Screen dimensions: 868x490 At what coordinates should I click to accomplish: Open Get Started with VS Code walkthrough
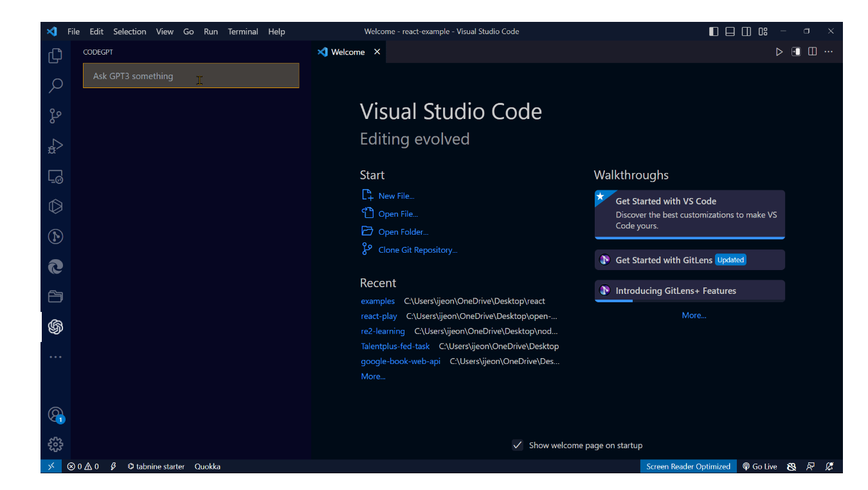tap(690, 215)
